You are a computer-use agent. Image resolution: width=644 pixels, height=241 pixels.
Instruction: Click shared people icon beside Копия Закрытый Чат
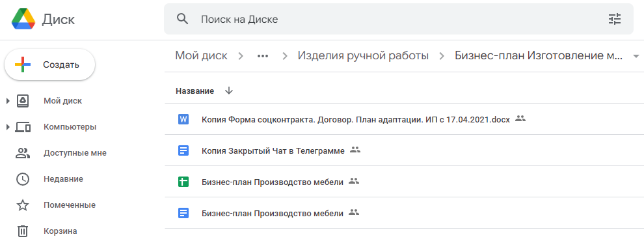tap(355, 150)
